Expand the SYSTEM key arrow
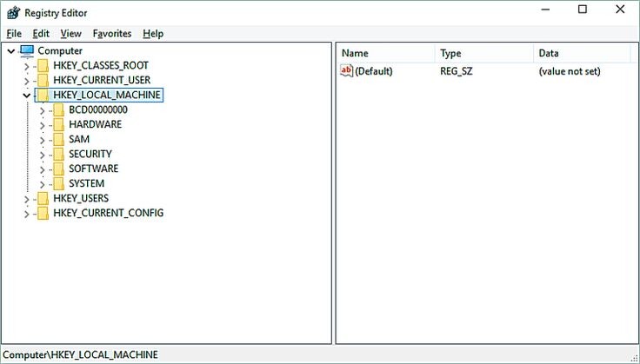Viewport: 640px width, 364px height. [42, 184]
